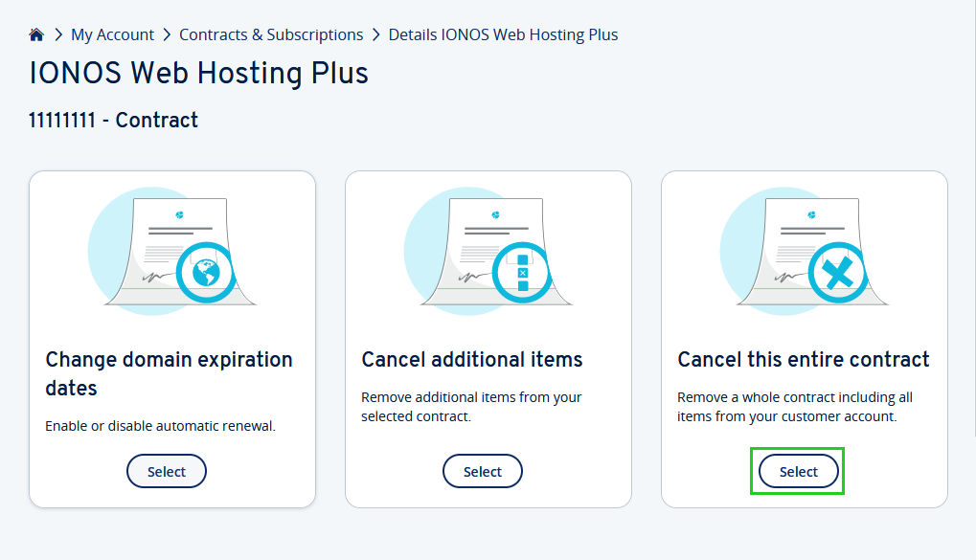Click the home icon in breadcrumb
This screenshot has height=560, width=976.
pos(36,35)
